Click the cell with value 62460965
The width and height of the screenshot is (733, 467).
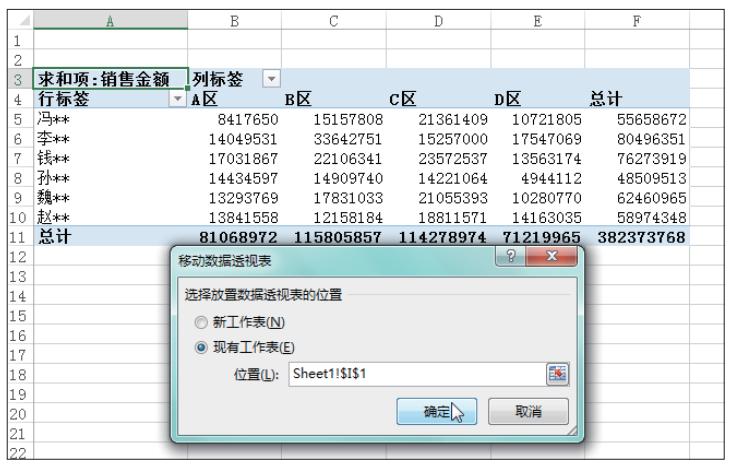(x=637, y=197)
